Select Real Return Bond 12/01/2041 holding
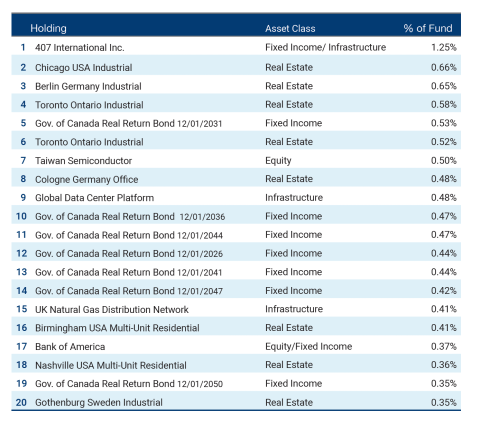This screenshot has width=480, height=430. pos(128,272)
